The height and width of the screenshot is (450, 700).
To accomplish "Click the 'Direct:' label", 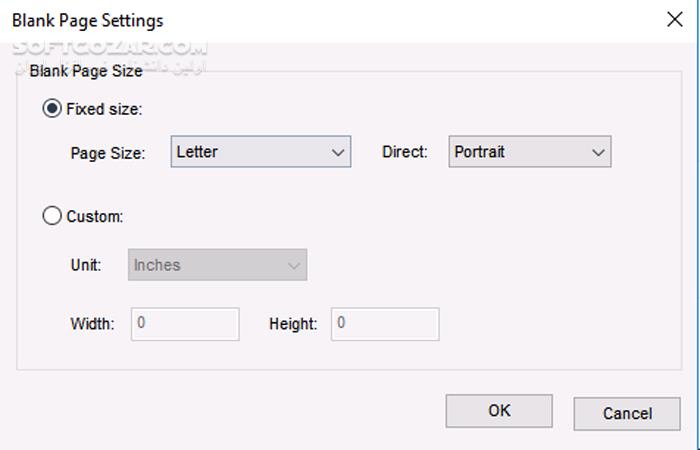I will 405,152.
